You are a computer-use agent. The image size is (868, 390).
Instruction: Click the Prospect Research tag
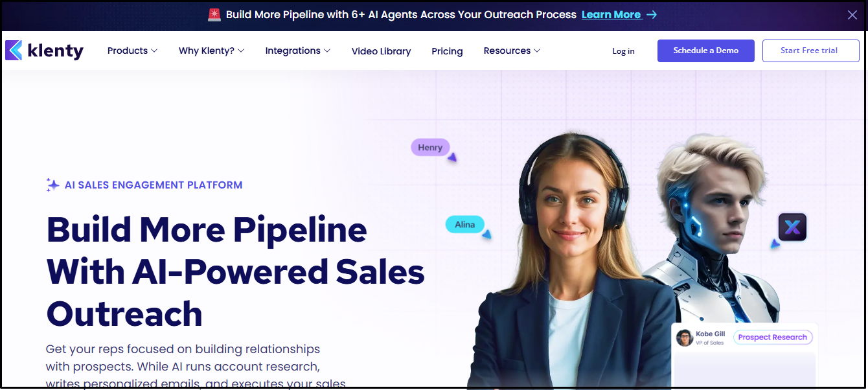point(773,338)
